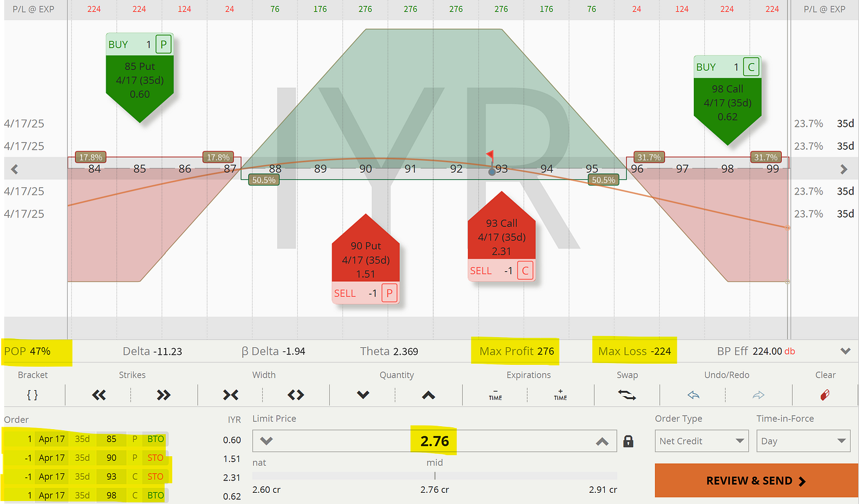Click the 2.76 limit price field
Screen dimensions: 859x504
[435, 441]
